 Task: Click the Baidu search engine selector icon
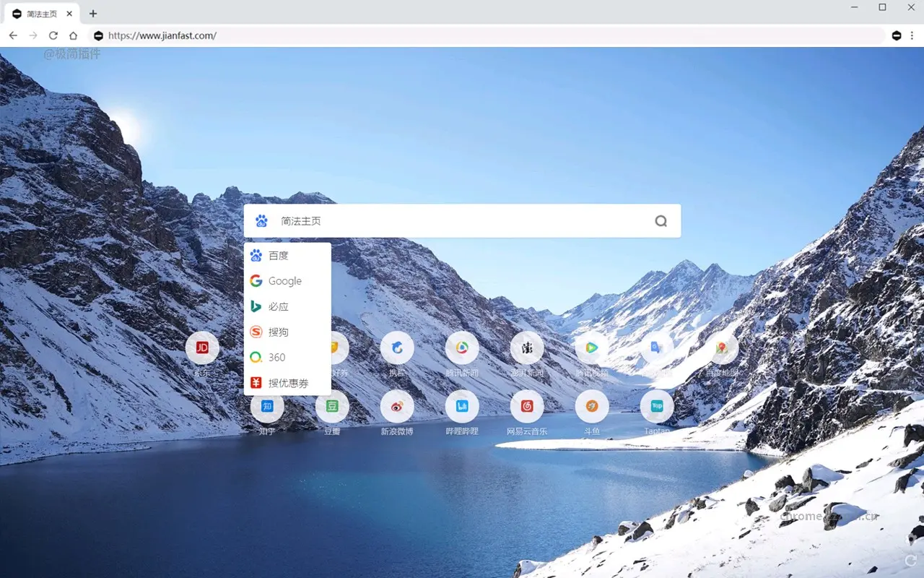tap(261, 221)
